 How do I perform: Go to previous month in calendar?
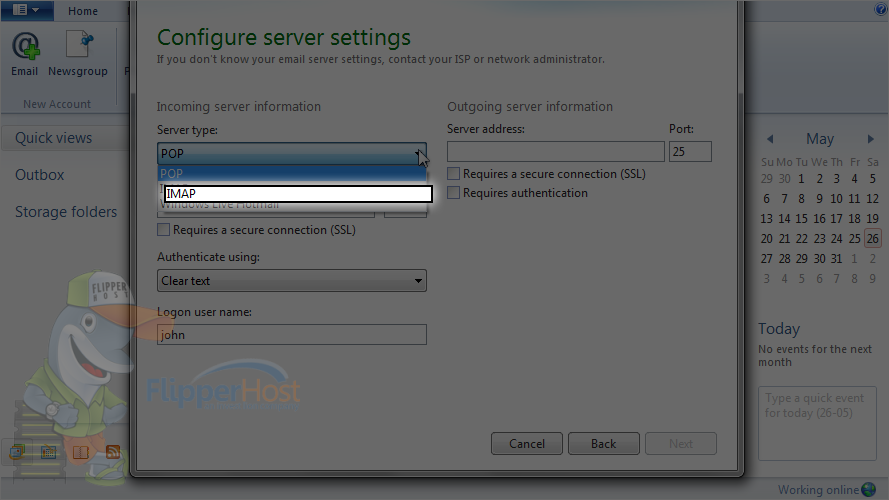(770, 139)
